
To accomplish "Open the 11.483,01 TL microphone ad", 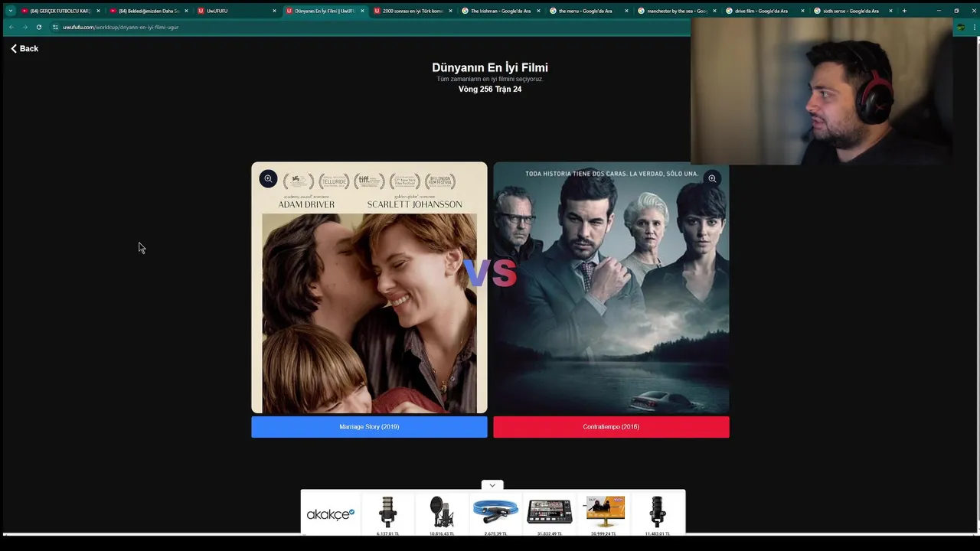I will tap(657, 515).
